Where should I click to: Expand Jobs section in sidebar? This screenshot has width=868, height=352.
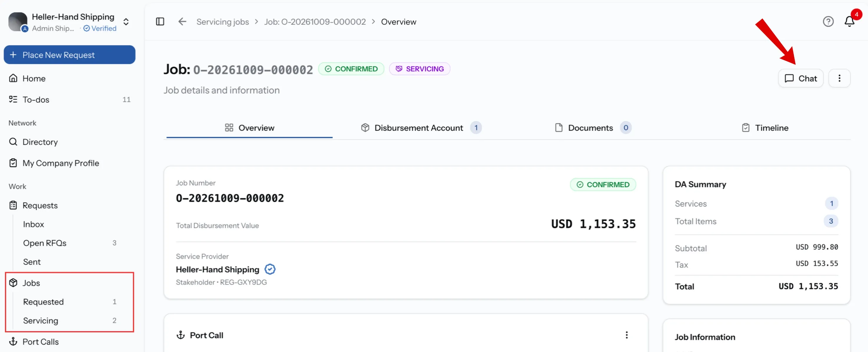(69, 283)
